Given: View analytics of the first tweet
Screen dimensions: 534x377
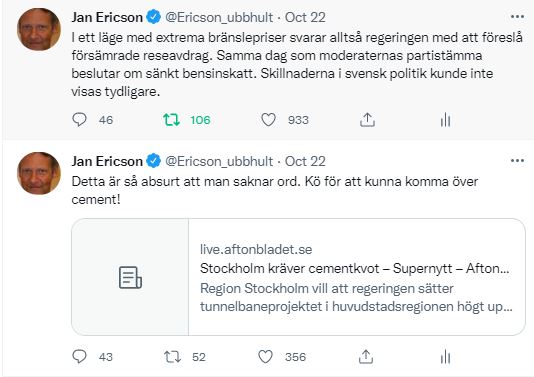Looking at the screenshot, I should coord(445,120).
